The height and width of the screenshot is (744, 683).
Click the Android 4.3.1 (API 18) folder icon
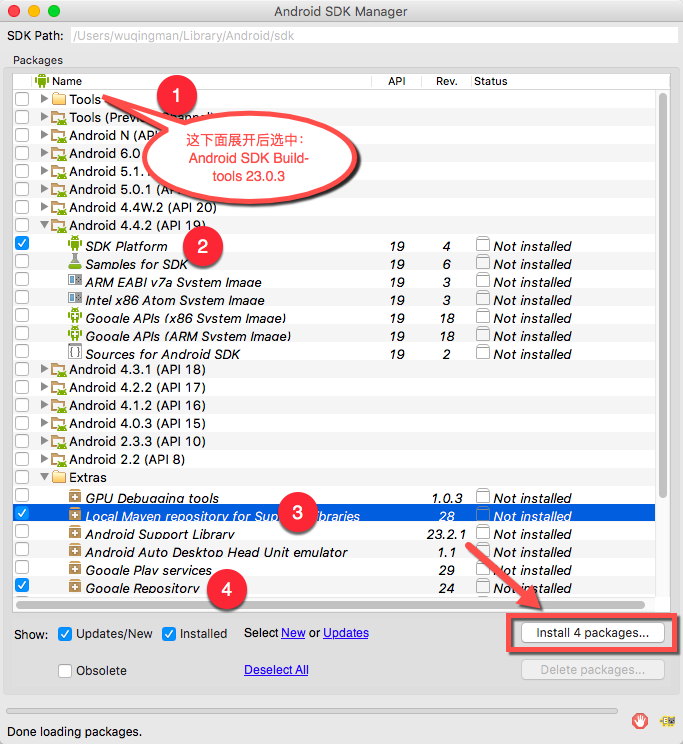pos(59,370)
